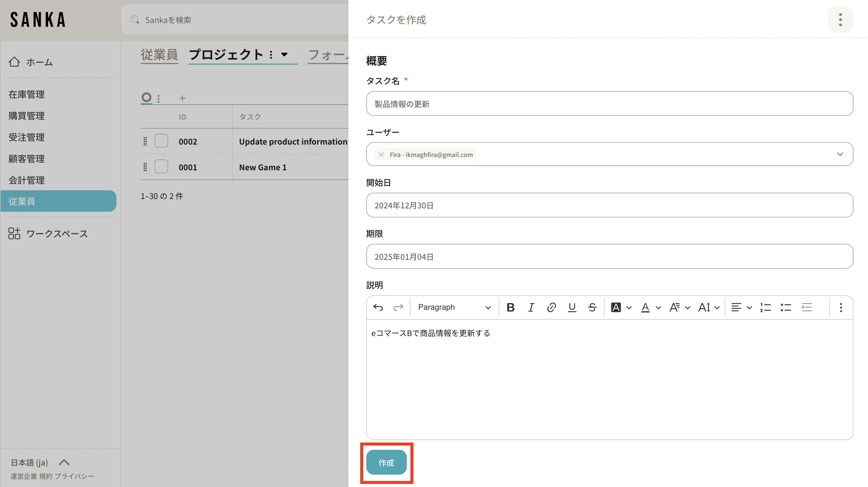This screenshot has width=868, height=487.
Task: Open the font color dropdown
Action: [658, 308]
